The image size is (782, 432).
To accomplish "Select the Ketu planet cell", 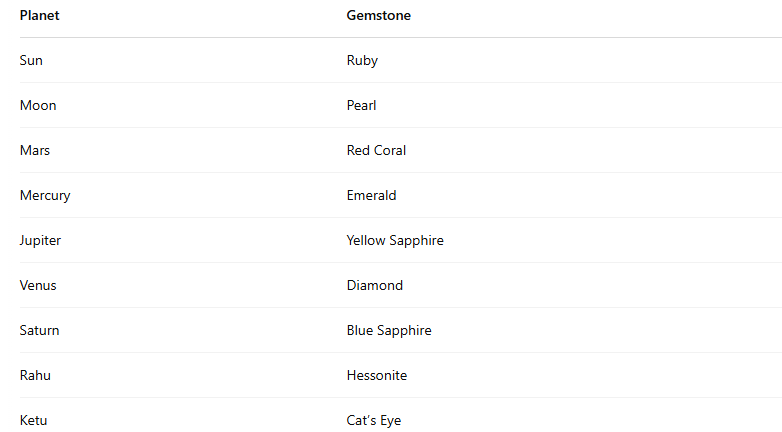I will (33, 421).
